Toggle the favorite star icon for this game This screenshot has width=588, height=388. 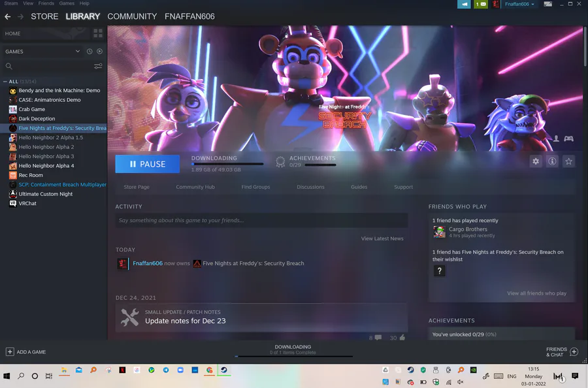[x=568, y=161]
